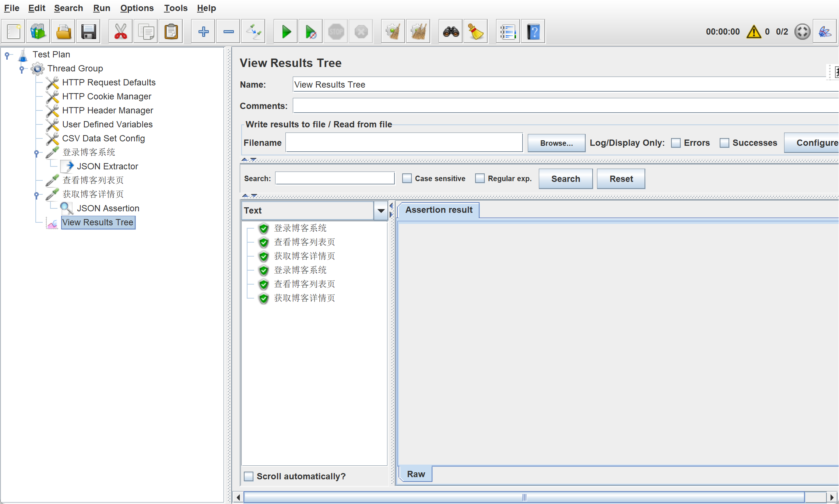Click the scissors Cut icon
839x504 pixels.
pos(120,32)
